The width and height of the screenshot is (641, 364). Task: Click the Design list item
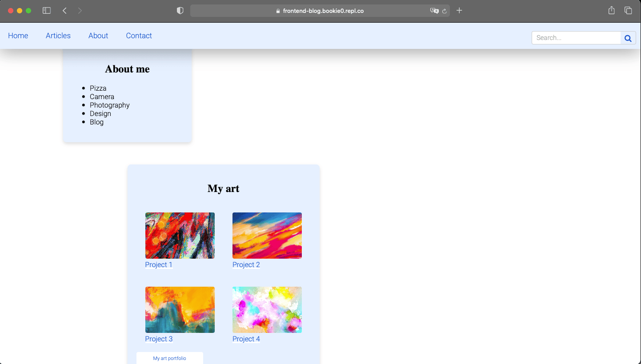pos(100,114)
